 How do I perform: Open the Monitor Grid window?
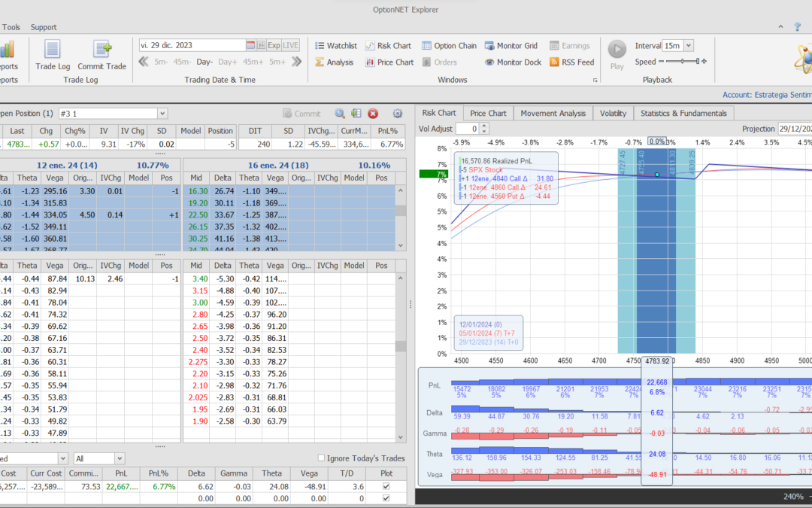511,45
